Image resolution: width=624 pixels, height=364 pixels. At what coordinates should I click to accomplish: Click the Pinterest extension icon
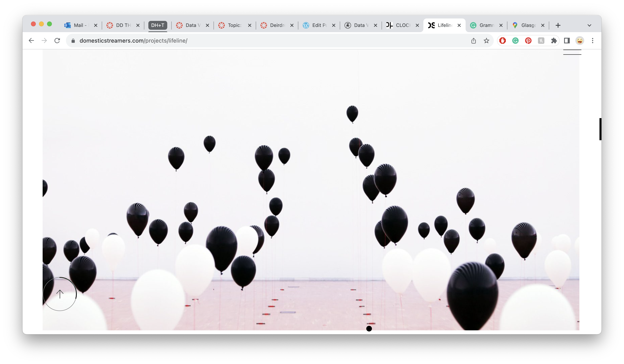(528, 41)
